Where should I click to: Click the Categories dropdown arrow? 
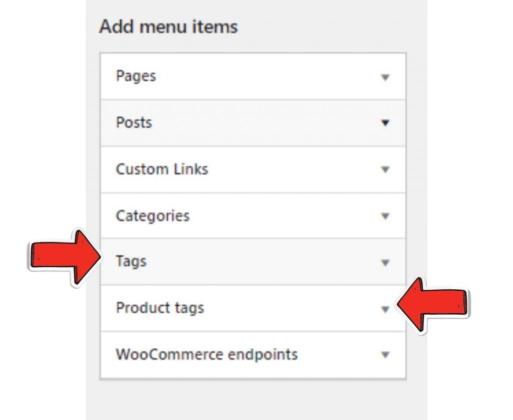coord(386,216)
